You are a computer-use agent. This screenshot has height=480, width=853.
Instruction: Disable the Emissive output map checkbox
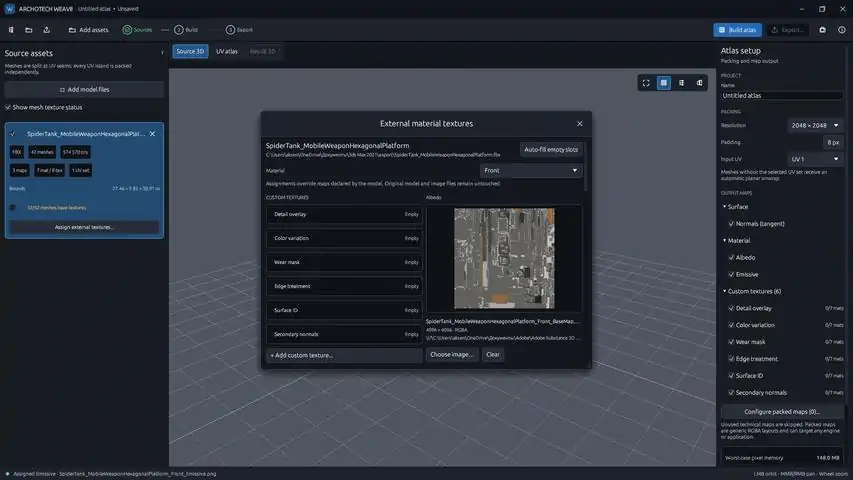click(731, 274)
